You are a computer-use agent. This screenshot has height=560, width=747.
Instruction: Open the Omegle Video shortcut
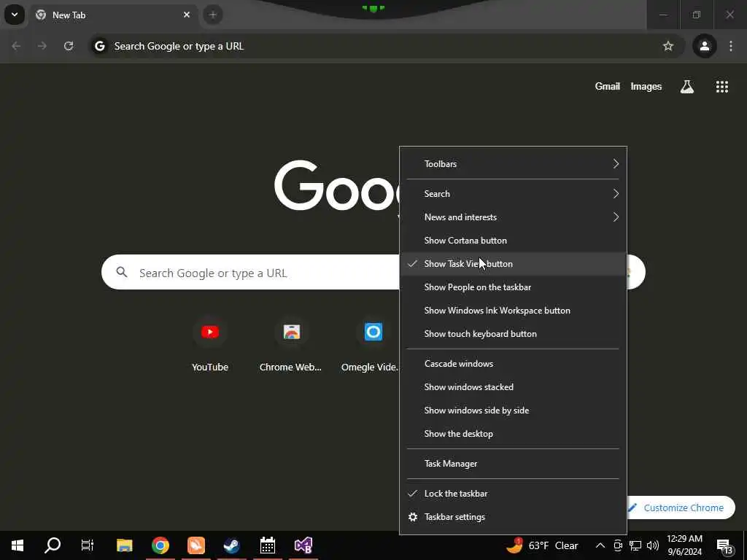point(371,345)
